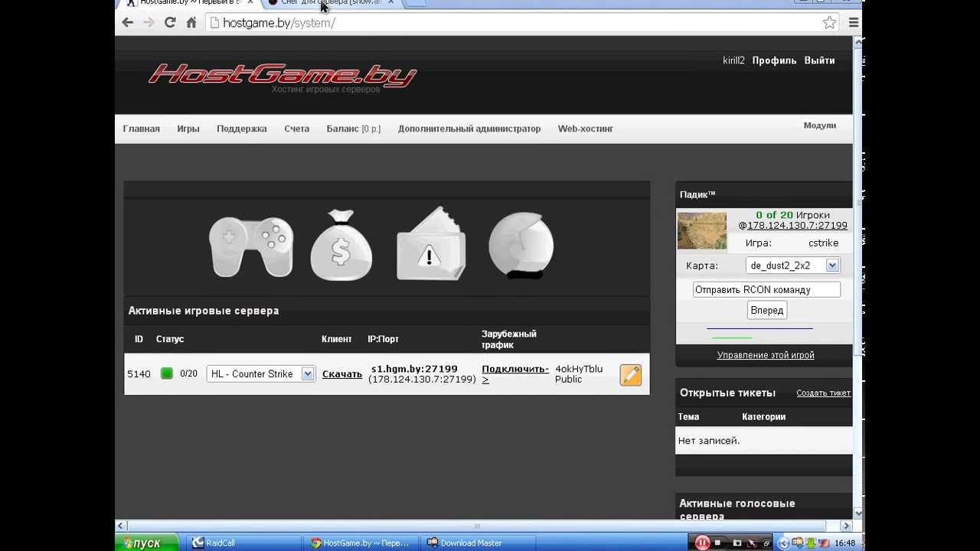Stop the screen recording
This screenshot has width=980, height=551.
717,543
